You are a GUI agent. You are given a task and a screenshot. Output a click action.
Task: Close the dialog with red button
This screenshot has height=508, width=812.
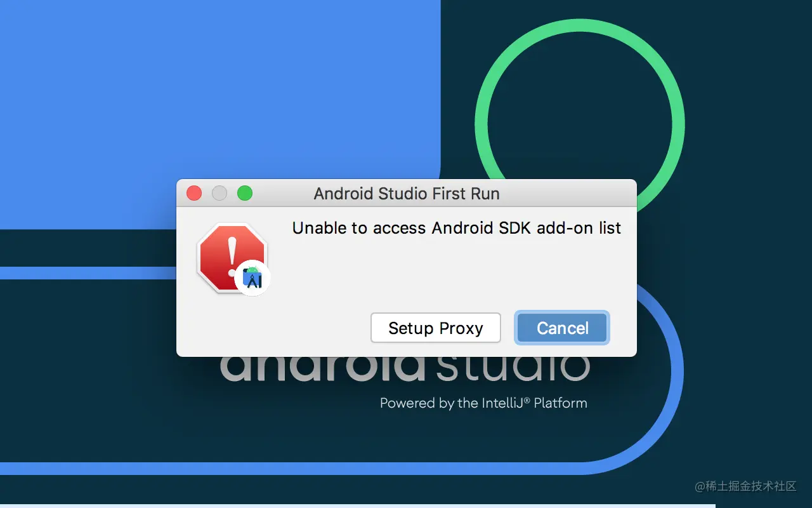(x=194, y=193)
